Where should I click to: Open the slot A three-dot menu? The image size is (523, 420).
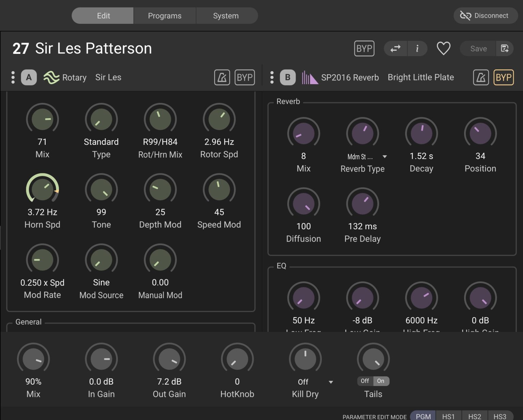click(13, 77)
